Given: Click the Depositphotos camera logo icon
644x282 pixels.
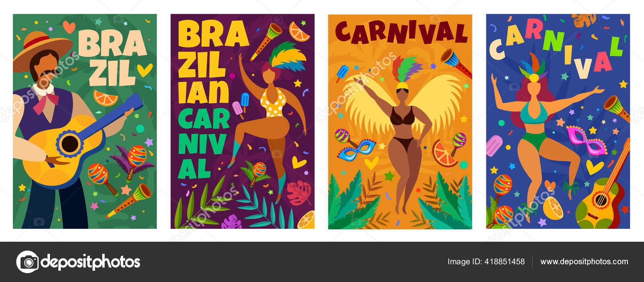Looking at the screenshot, I should 27,262.
